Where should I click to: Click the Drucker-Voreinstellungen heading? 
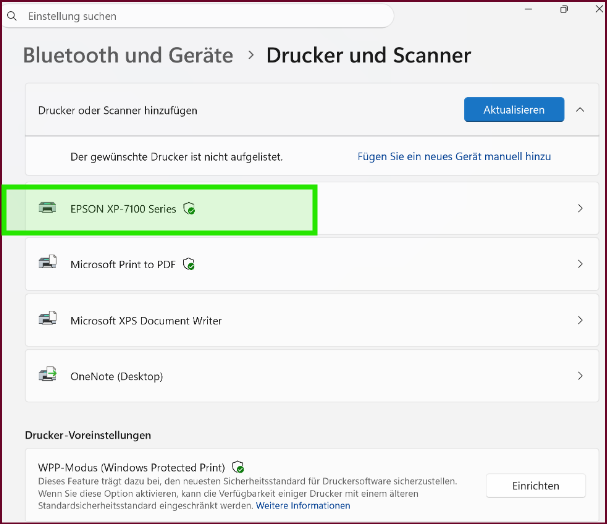tap(88, 435)
